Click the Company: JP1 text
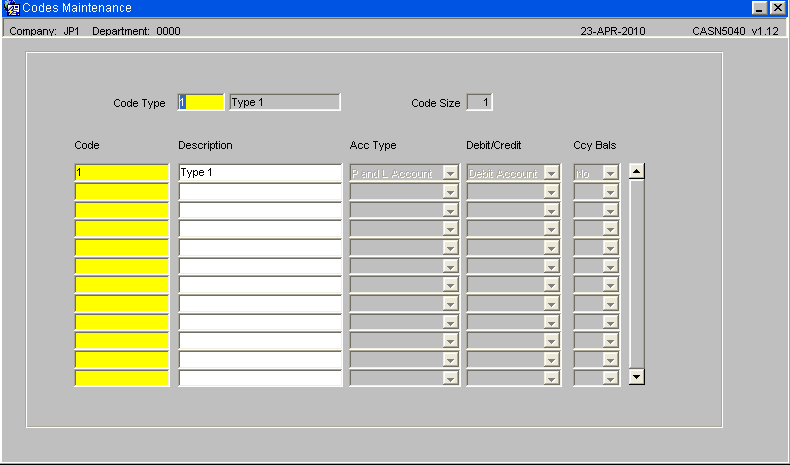 click(44, 31)
